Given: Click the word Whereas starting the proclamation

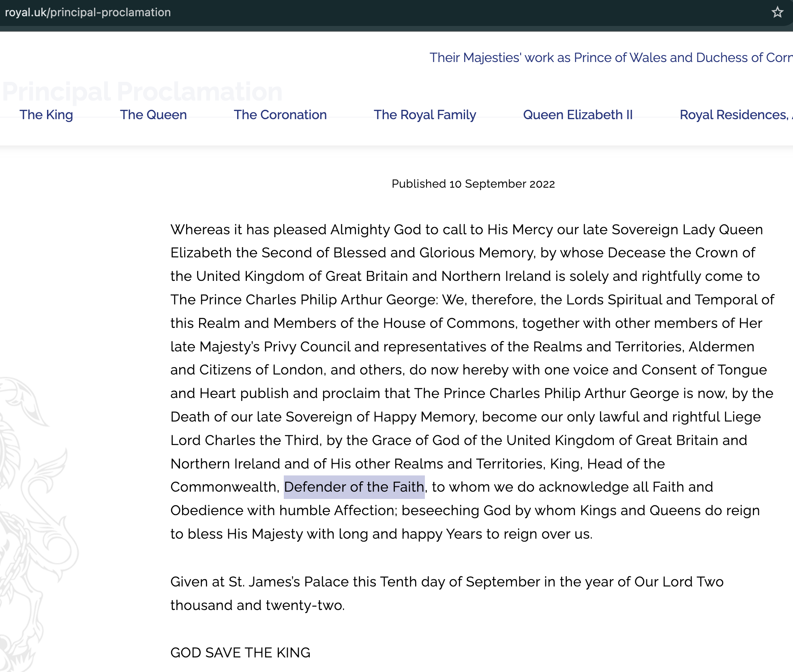Looking at the screenshot, I should pyautogui.click(x=200, y=229).
